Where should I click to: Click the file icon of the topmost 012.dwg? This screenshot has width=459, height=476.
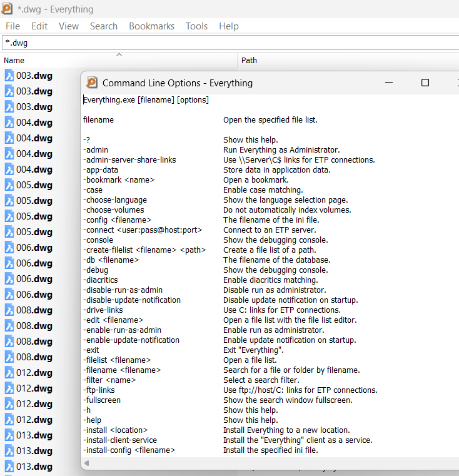tap(9, 373)
